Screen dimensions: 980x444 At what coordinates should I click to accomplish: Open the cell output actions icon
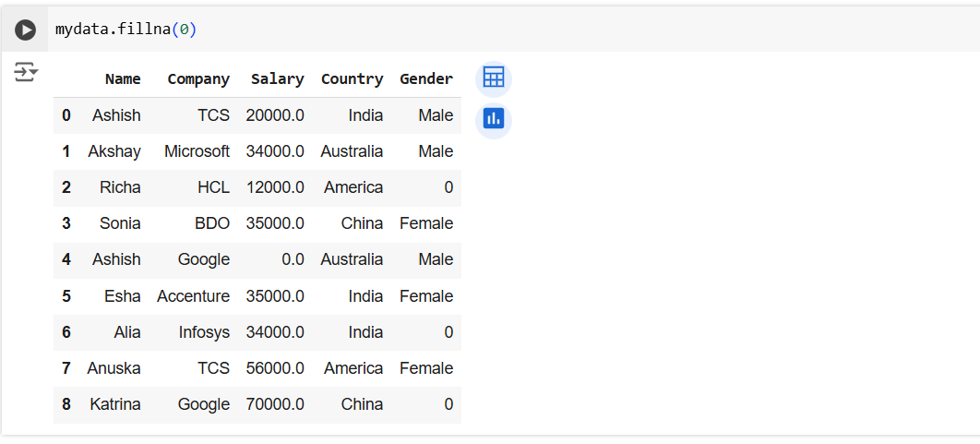pyautogui.click(x=25, y=72)
